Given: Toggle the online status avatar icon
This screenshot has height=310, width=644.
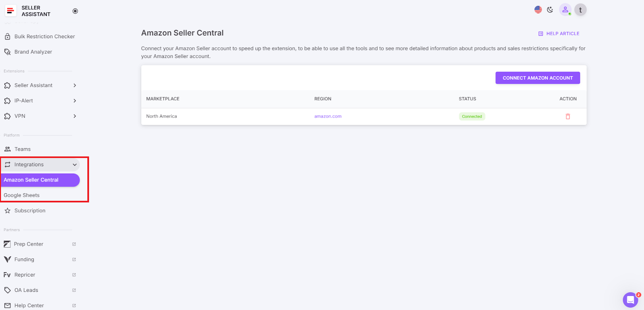Looking at the screenshot, I should 565,9.
